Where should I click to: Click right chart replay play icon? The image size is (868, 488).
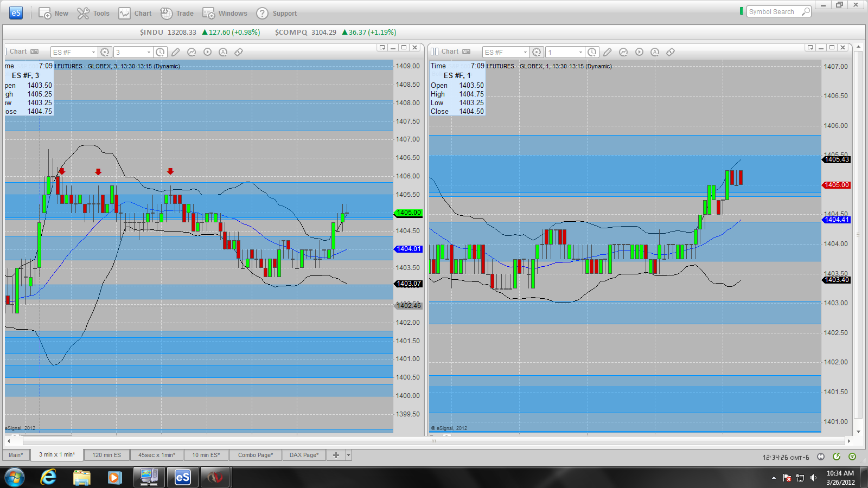click(x=639, y=52)
